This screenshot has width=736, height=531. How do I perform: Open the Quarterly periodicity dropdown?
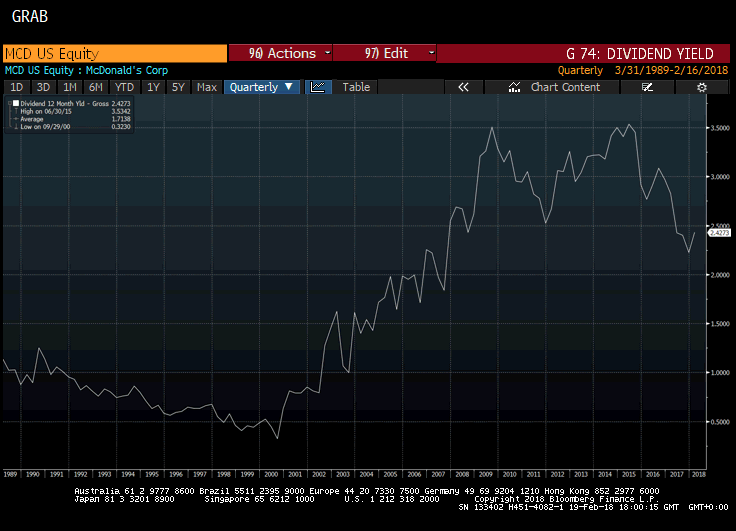coord(261,87)
